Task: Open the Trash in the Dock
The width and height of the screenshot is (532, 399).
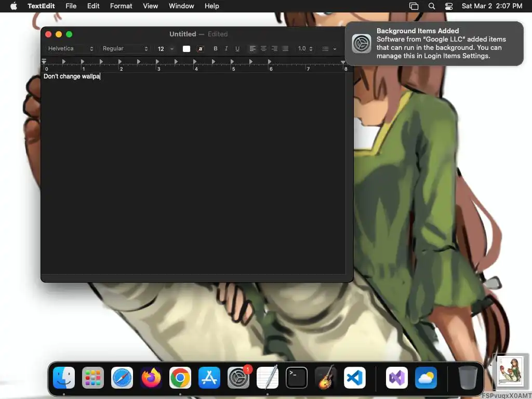Action: click(468, 378)
